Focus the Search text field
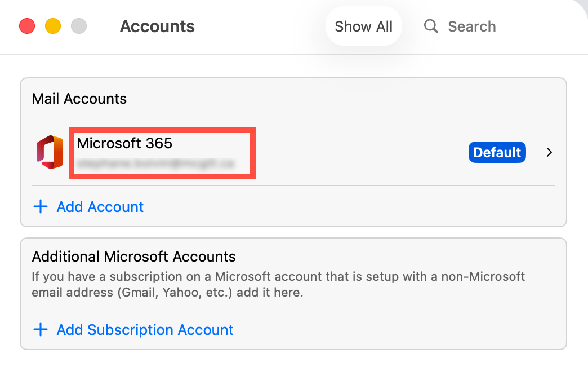Viewport: 588px width, 371px height. click(472, 26)
